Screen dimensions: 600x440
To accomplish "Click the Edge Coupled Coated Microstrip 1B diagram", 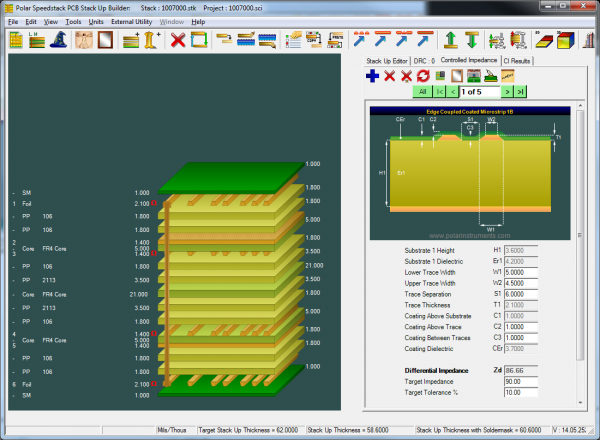I will (470, 173).
